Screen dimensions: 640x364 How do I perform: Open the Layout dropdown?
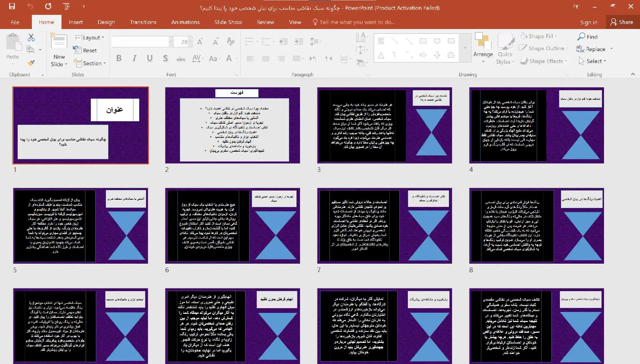point(89,38)
